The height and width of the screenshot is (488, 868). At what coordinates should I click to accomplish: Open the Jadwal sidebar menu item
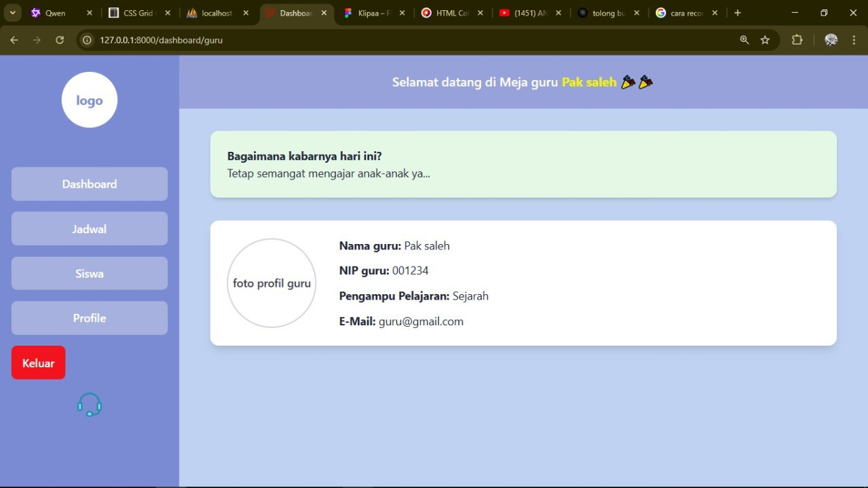click(x=89, y=229)
